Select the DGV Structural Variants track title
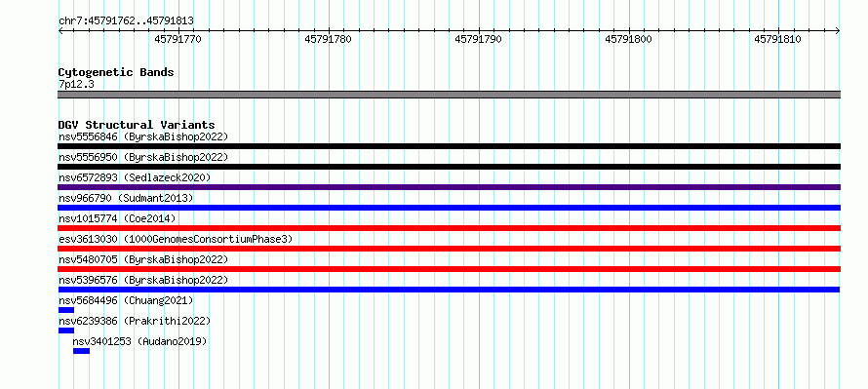The height and width of the screenshot is (389, 868). pos(137,125)
